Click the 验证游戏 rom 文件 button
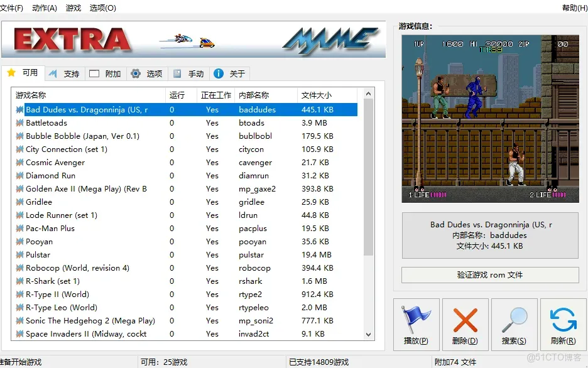This screenshot has width=588, height=368. coord(490,275)
